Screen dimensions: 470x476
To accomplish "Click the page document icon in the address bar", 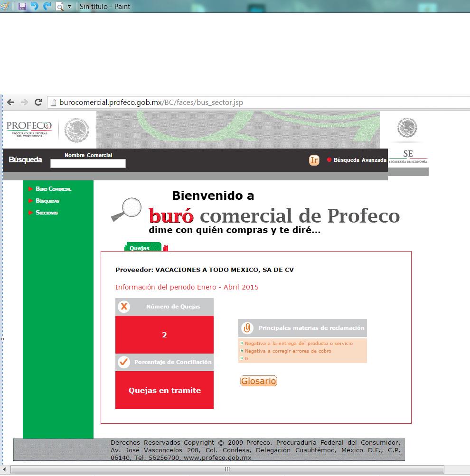I will [x=53, y=103].
